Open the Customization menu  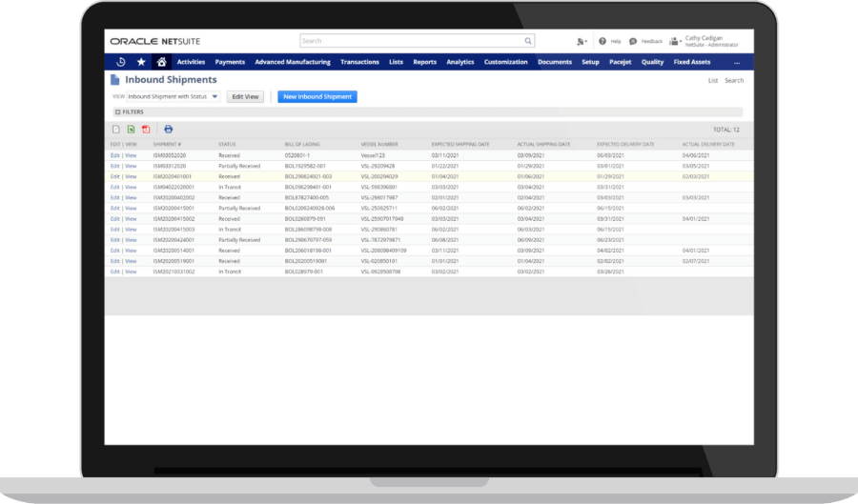click(505, 62)
